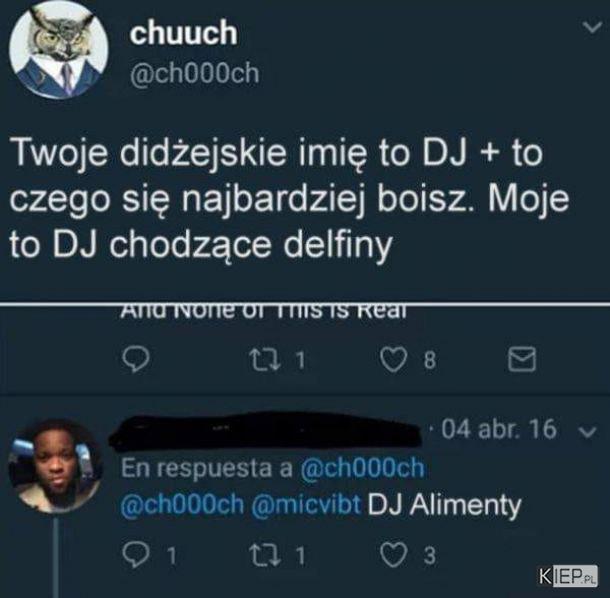The width and height of the screenshot is (610, 598).
Task: Send tweet via direct message envelope icon
Action: tap(522, 358)
